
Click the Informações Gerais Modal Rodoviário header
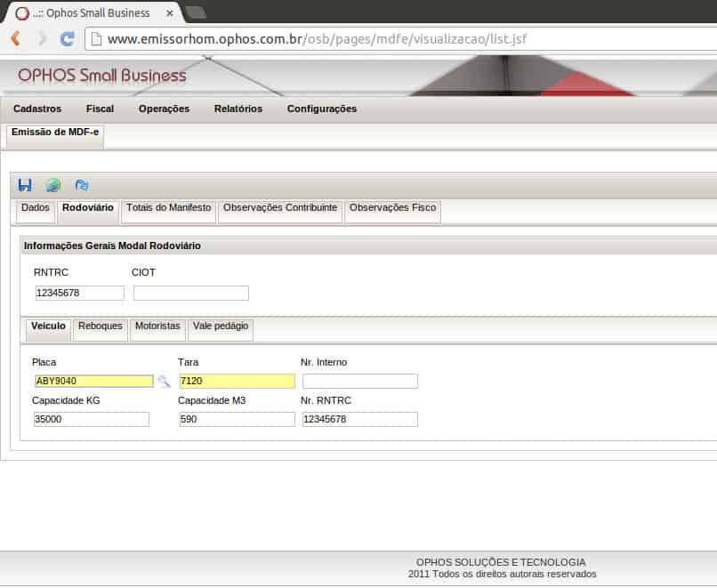pyautogui.click(x=369, y=246)
